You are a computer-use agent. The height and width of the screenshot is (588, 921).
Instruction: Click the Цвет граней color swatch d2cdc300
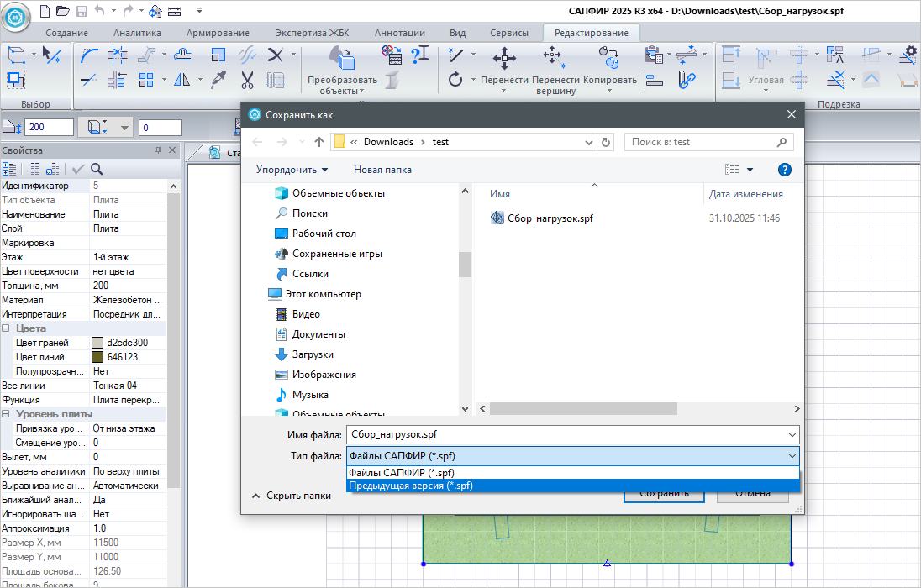[x=97, y=343]
